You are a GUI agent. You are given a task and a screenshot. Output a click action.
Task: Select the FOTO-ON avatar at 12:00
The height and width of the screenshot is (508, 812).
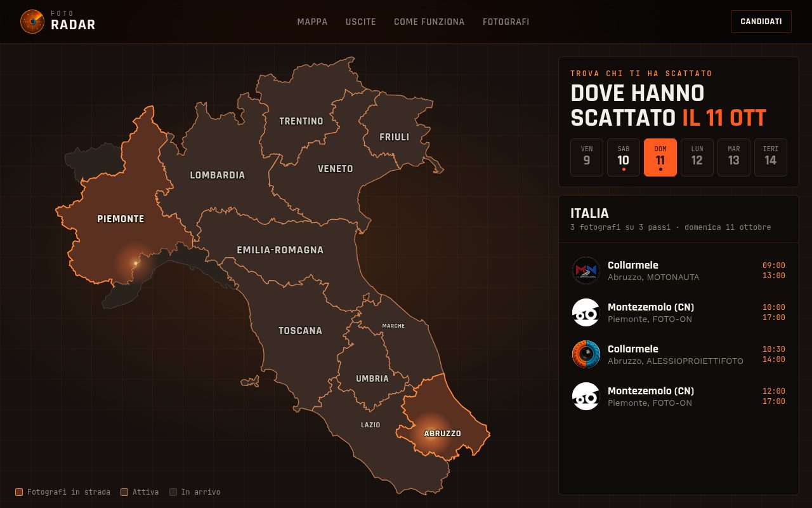coord(586,396)
